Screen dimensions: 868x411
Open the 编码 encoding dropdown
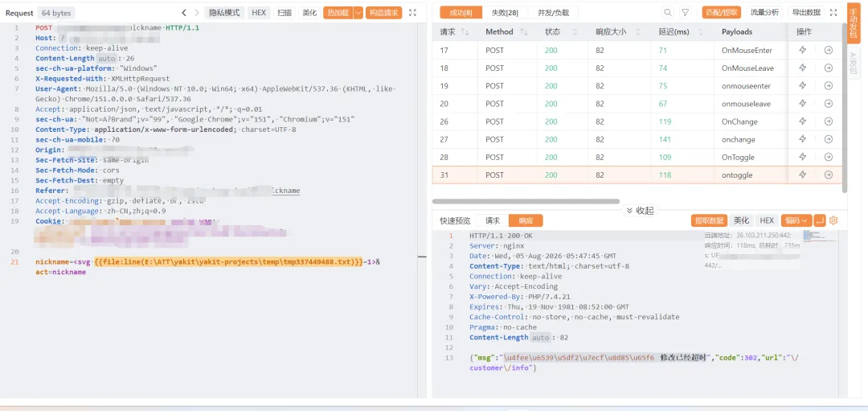click(x=796, y=220)
